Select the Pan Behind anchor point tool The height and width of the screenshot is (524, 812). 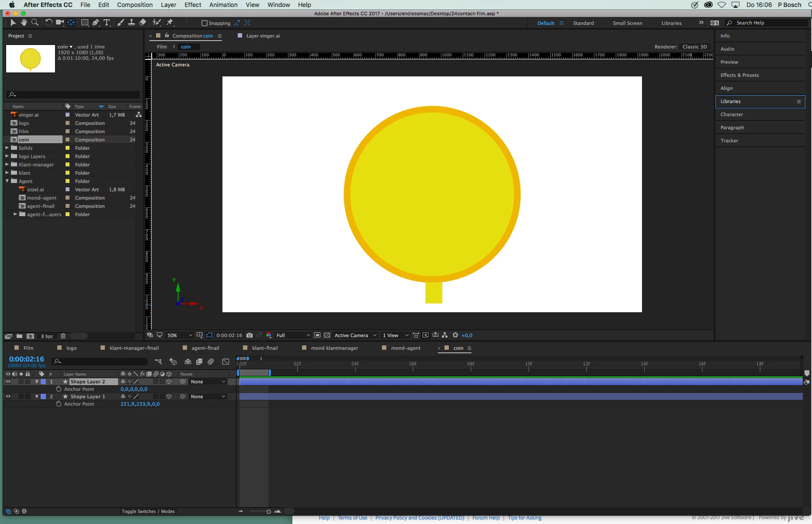point(71,23)
